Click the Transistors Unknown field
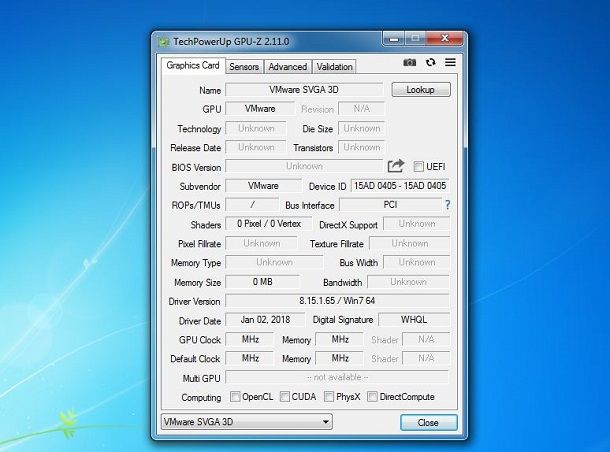610x452 pixels. (361, 147)
